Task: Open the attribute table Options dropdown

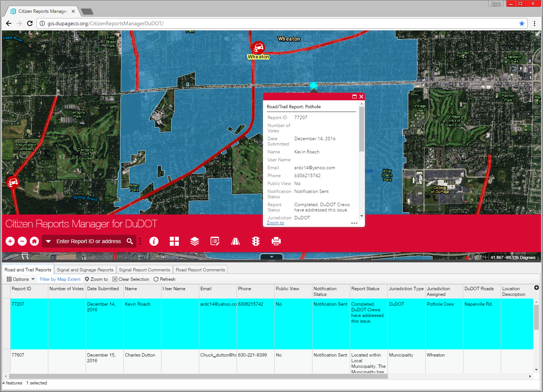Action: pyautogui.click(x=21, y=279)
